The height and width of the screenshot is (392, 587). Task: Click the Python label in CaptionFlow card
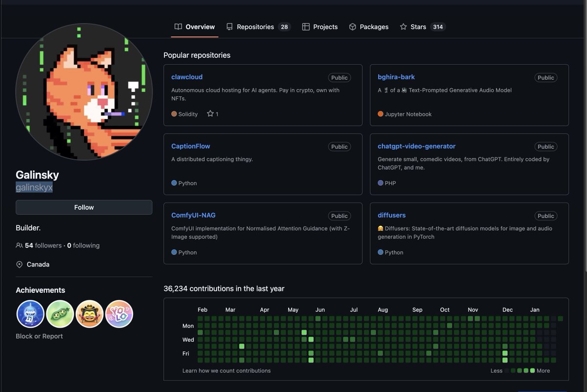(188, 183)
